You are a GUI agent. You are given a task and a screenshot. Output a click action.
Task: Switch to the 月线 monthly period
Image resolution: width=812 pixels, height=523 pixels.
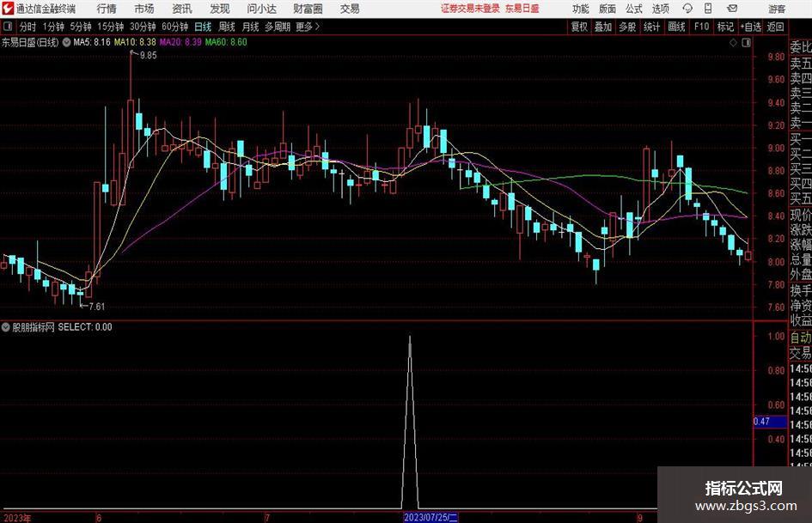pyautogui.click(x=251, y=27)
